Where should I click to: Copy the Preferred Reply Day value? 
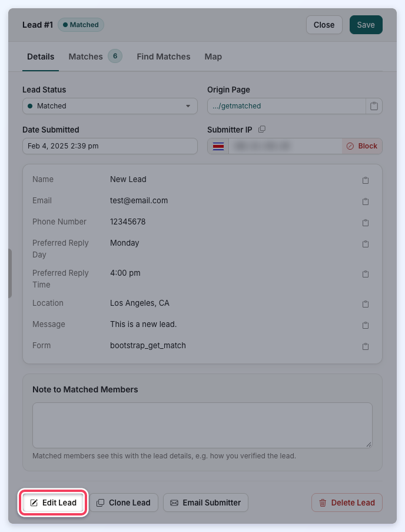(x=366, y=244)
